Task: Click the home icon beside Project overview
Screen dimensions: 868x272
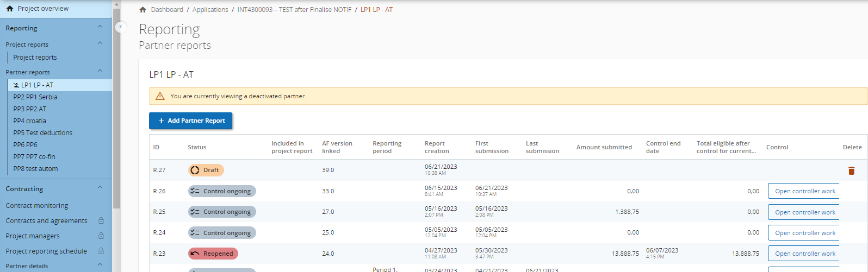Action: tap(10, 9)
